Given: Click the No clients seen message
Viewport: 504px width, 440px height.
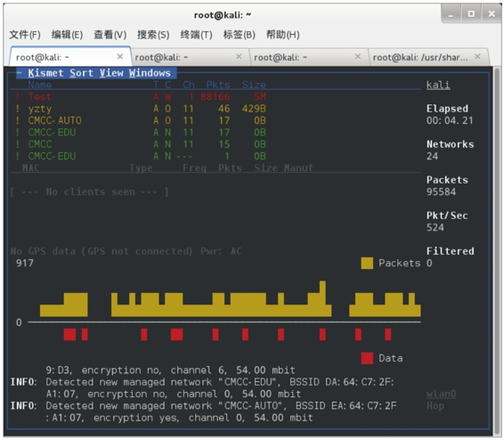Looking at the screenshot, I should click(89, 191).
